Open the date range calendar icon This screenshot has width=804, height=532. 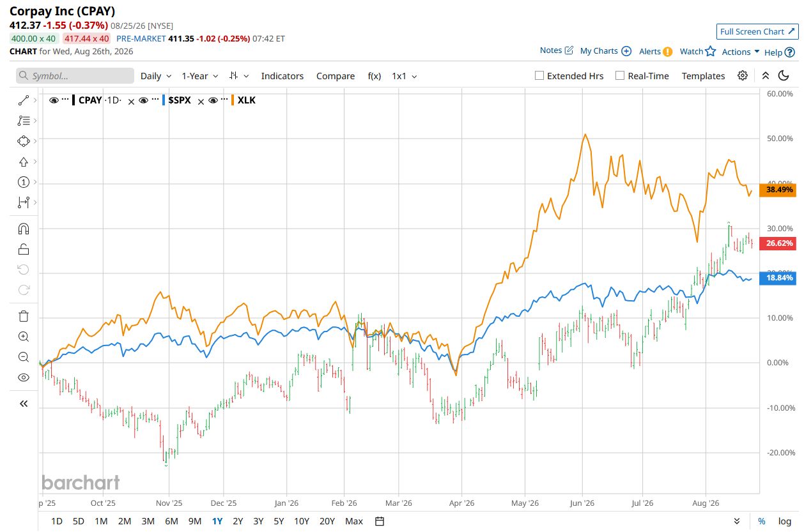pyautogui.click(x=380, y=521)
